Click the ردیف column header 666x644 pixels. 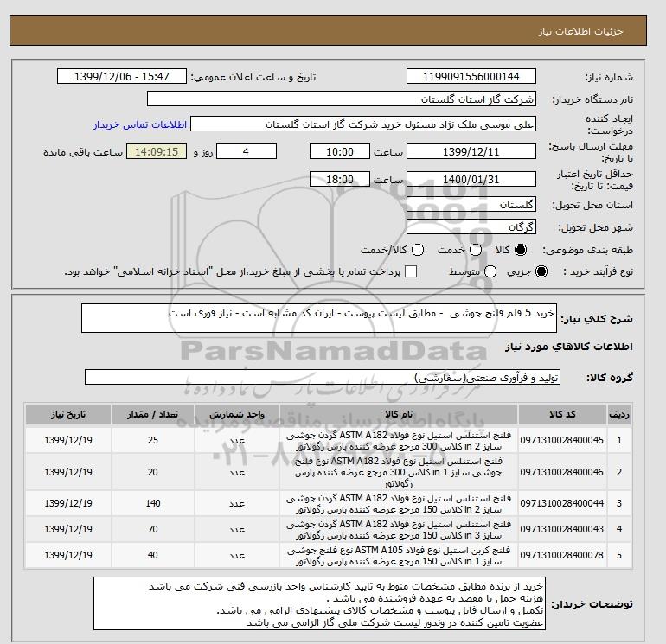[618, 414]
